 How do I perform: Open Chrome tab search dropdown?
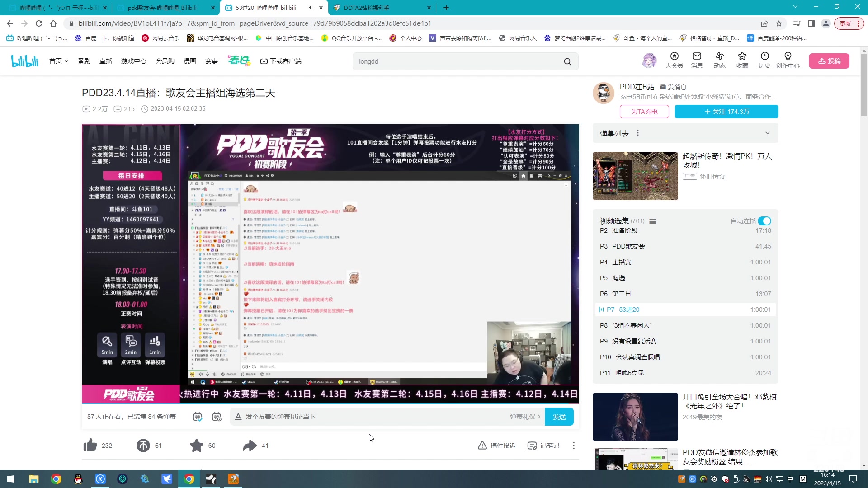click(x=795, y=7)
